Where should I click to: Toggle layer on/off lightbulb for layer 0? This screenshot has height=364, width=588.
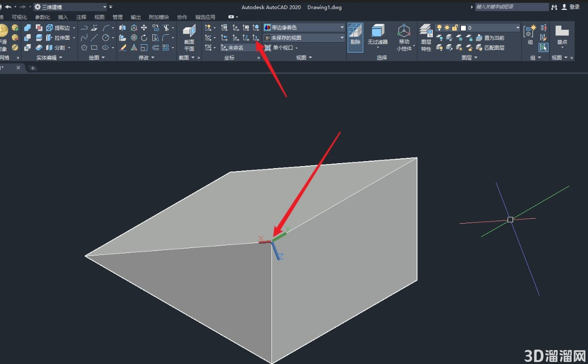click(x=439, y=28)
